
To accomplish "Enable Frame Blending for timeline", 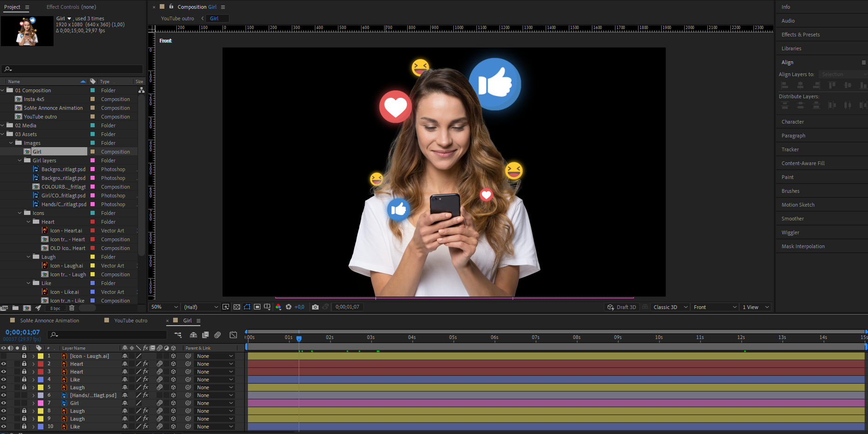I will point(205,335).
